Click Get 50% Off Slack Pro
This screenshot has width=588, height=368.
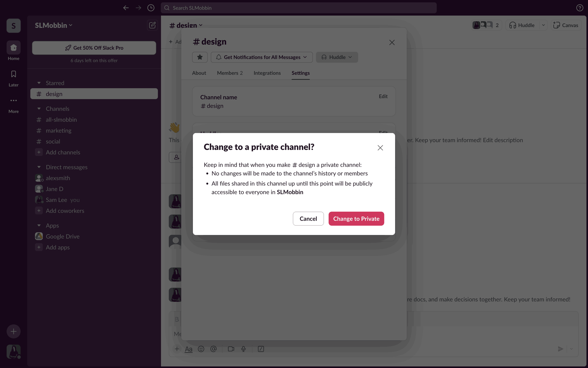pyautogui.click(x=94, y=48)
